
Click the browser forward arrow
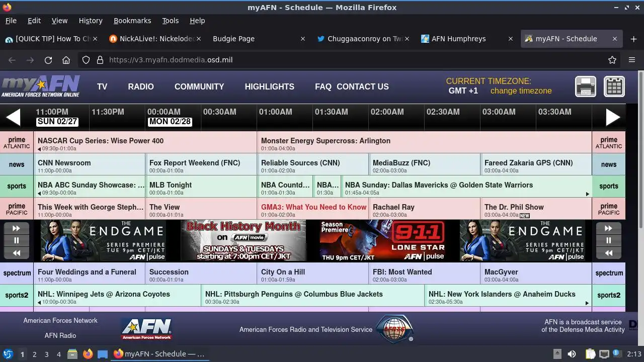[30, 60]
